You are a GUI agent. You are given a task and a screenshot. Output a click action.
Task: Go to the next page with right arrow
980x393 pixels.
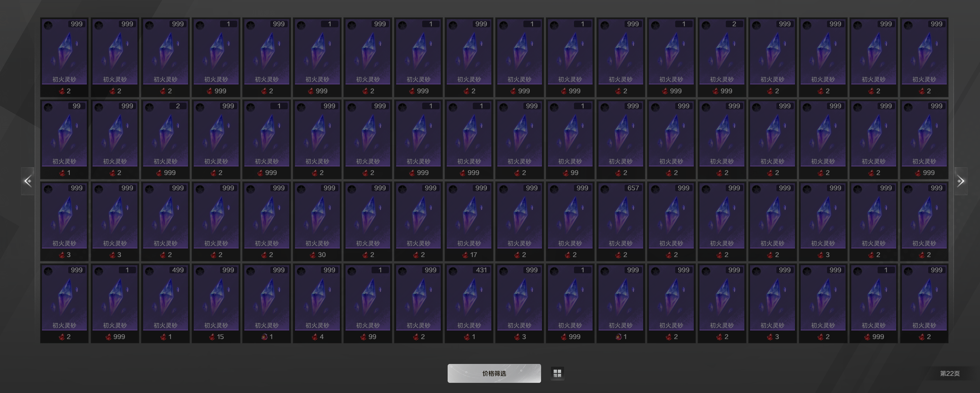961,181
